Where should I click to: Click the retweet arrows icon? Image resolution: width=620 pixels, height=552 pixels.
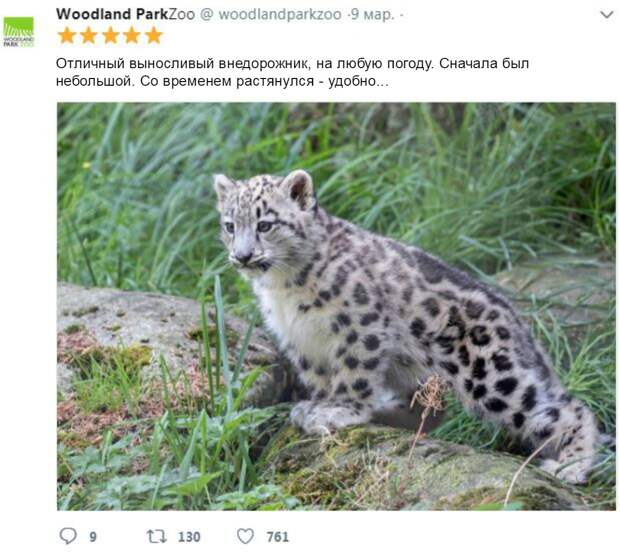[x=157, y=537]
